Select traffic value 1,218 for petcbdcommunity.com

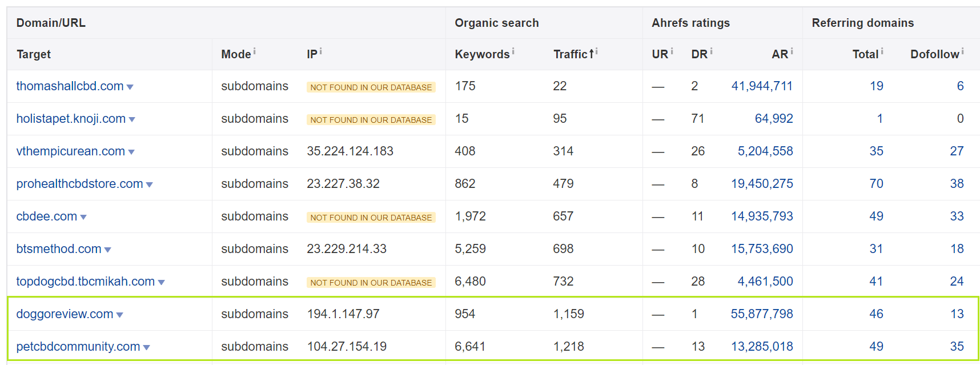point(569,347)
